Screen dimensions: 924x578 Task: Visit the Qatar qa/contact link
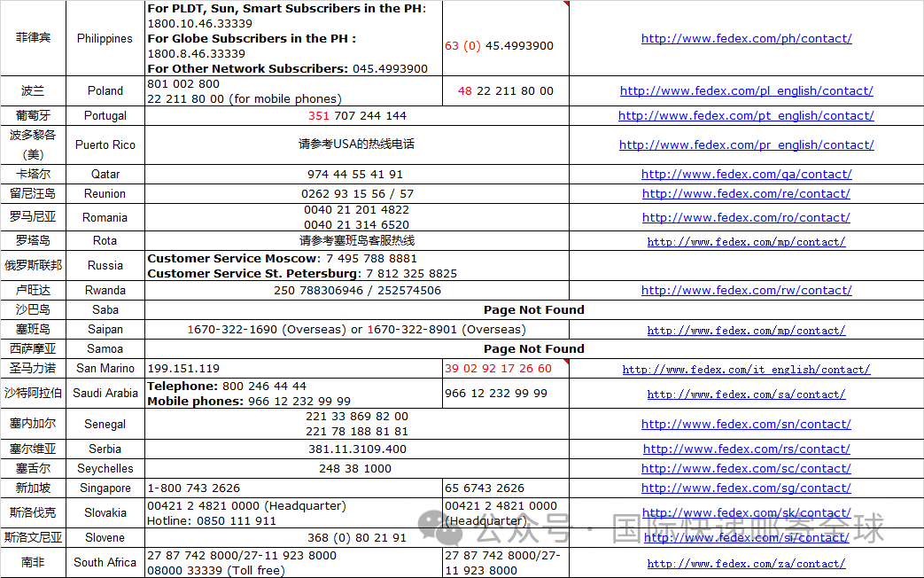[746, 174]
